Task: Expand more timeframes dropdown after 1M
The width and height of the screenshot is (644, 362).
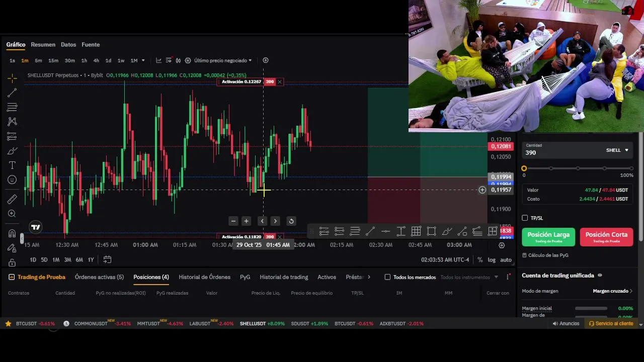Action: [143, 60]
